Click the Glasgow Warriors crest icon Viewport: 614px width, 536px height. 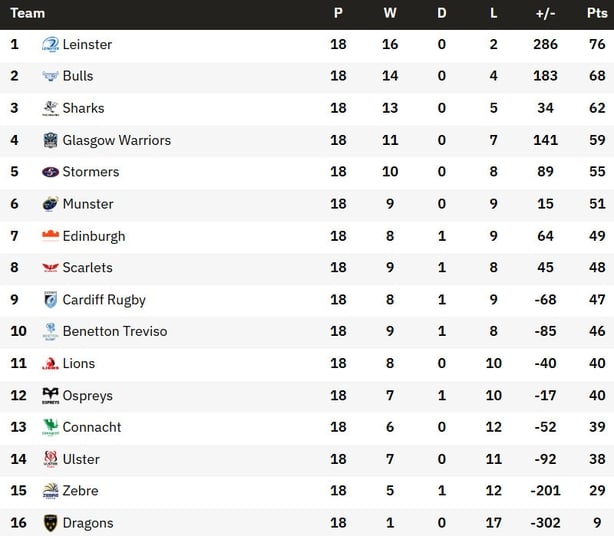pos(51,140)
